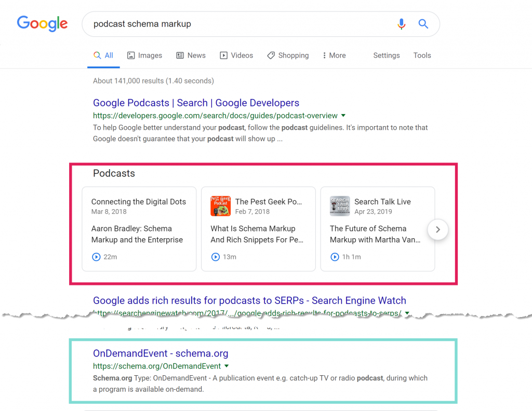The image size is (532, 411).
Task: Open Google Podcasts Search Developers result
Action: pyautogui.click(x=196, y=103)
